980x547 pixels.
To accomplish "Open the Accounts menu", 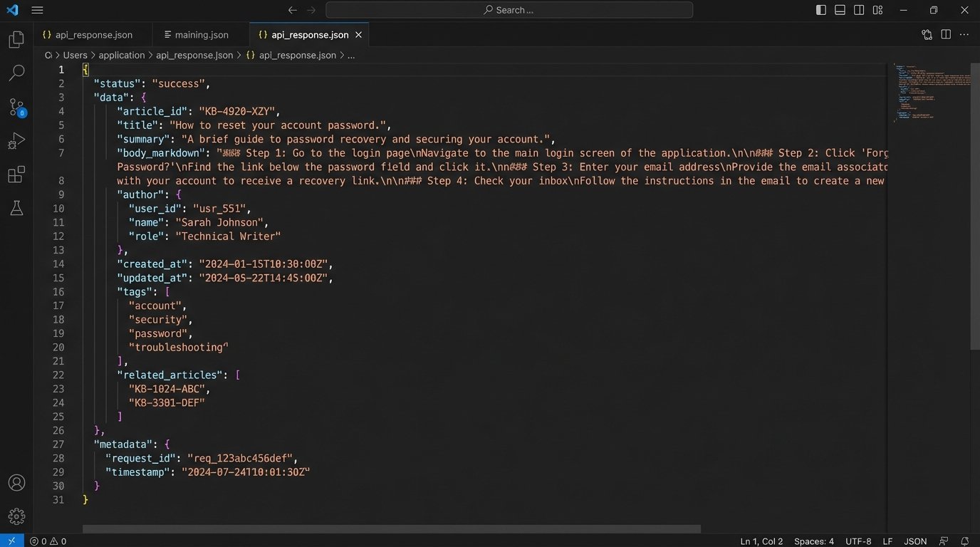I will click(x=16, y=482).
